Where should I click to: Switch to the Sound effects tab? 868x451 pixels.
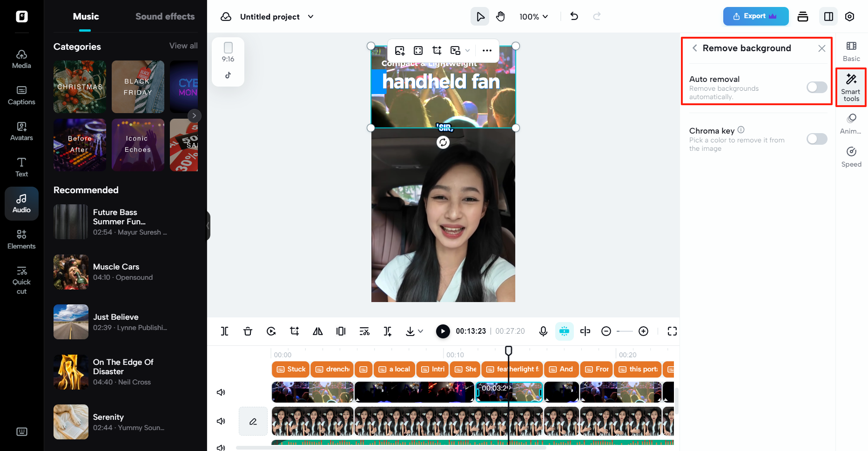click(165, 16)
